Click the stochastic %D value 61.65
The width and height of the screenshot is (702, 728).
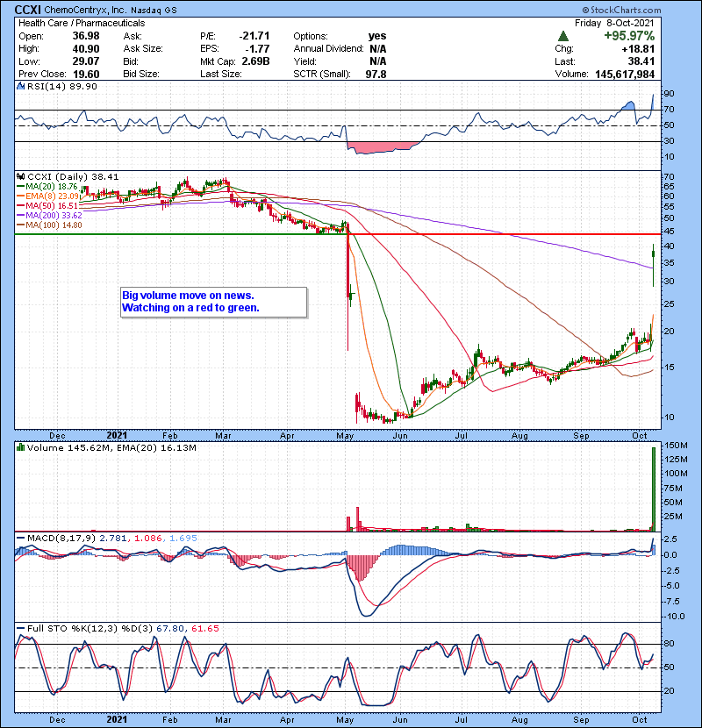[204, 629]
